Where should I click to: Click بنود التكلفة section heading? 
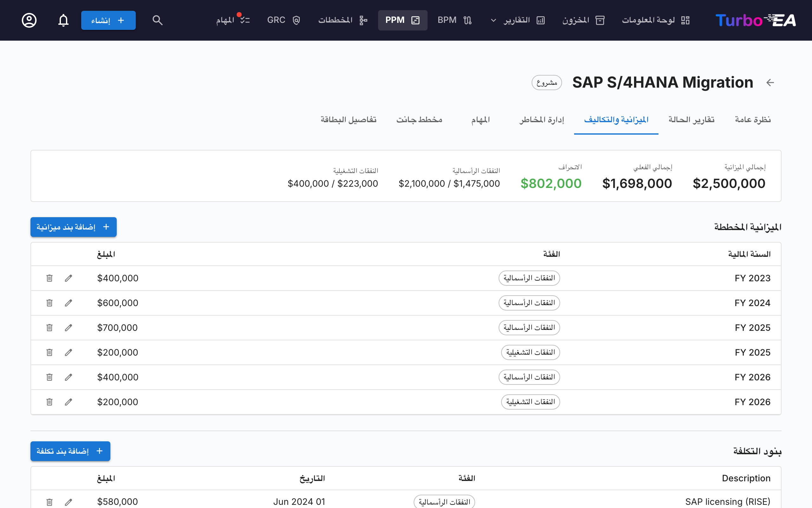click(x=757, y=451)
